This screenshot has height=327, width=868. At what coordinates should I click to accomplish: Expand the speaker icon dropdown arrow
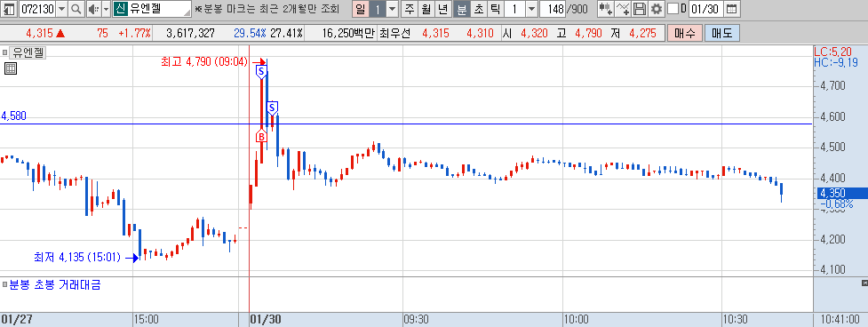point(106,9)
